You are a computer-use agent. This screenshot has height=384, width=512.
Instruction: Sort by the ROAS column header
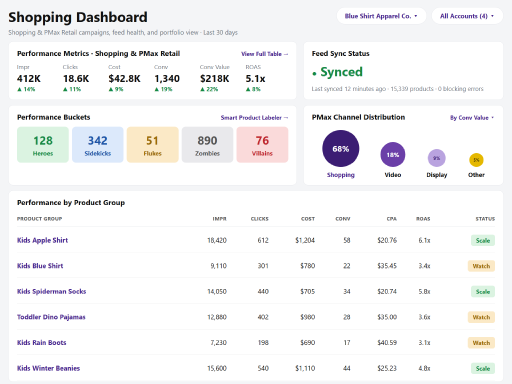coord(423,219)
